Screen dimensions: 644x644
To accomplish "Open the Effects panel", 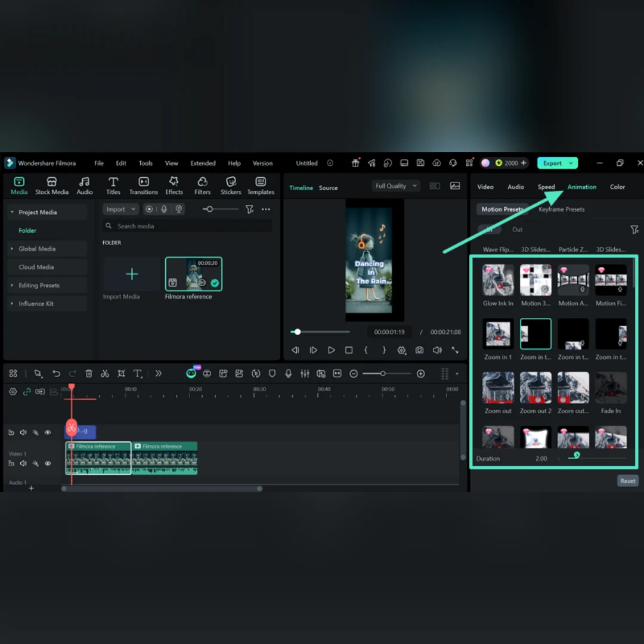I will [x=174, y=185].
